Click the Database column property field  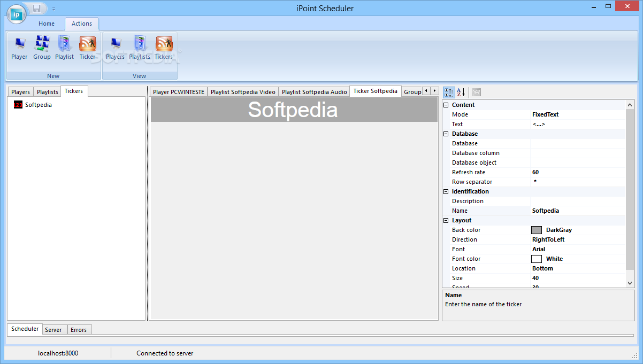[x=578, y=153]
